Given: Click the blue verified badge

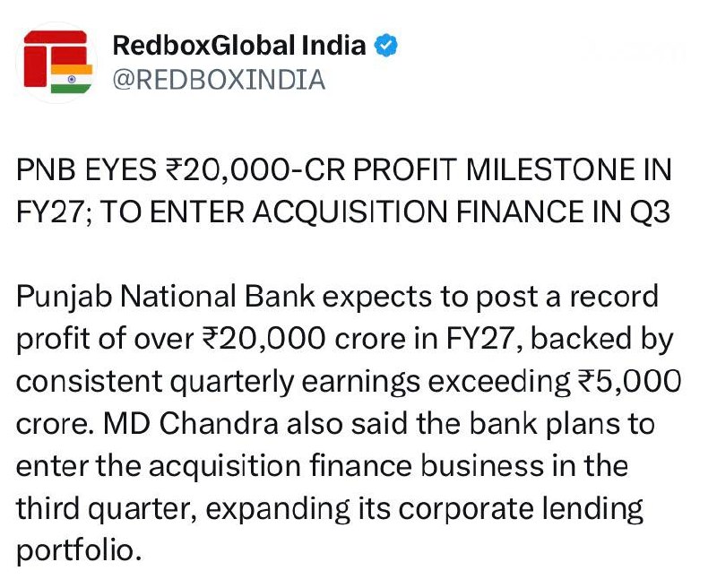Looking at the screenshot, I should (386, 46).
